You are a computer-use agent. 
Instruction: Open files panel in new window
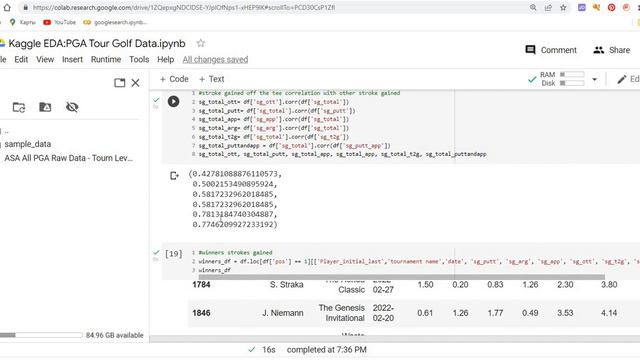(x=120, y=83)
